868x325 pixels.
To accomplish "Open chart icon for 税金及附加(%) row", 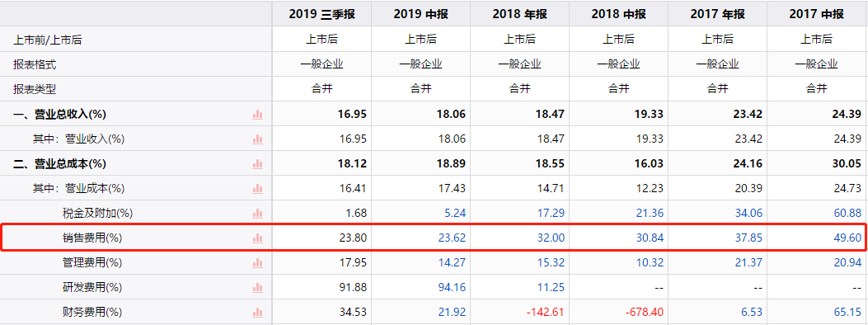I will coord(257,213).
